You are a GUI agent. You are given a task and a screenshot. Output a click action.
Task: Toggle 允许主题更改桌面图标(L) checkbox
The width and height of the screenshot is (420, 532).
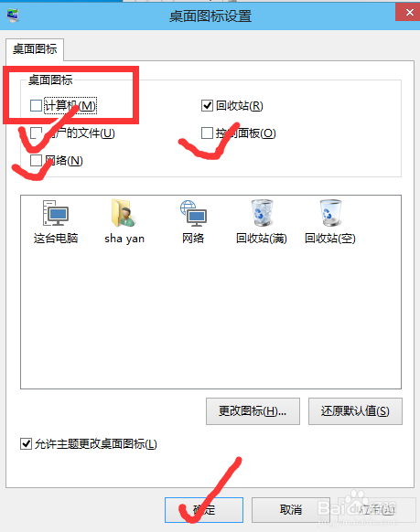pyautogui.click(x=27, y=443)
